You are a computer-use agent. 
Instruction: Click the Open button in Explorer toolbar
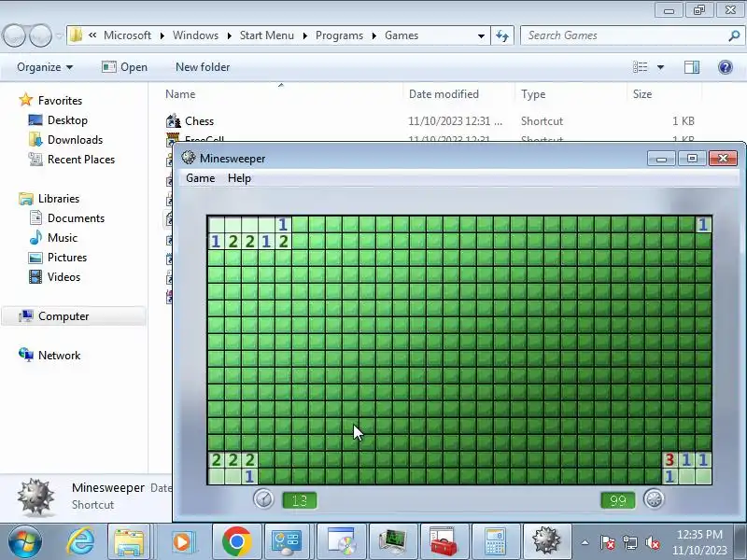[124, 67]
